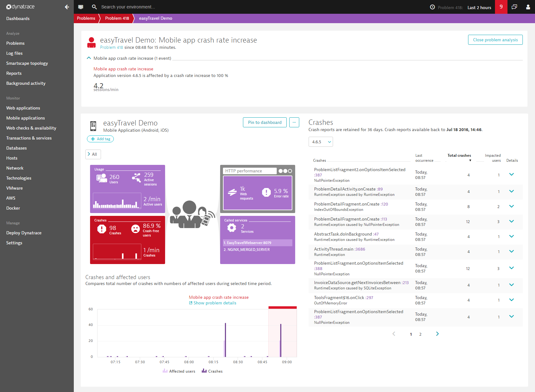Click the central users illustration
This screenshot has width=535, height=392.
pos(193,214)
